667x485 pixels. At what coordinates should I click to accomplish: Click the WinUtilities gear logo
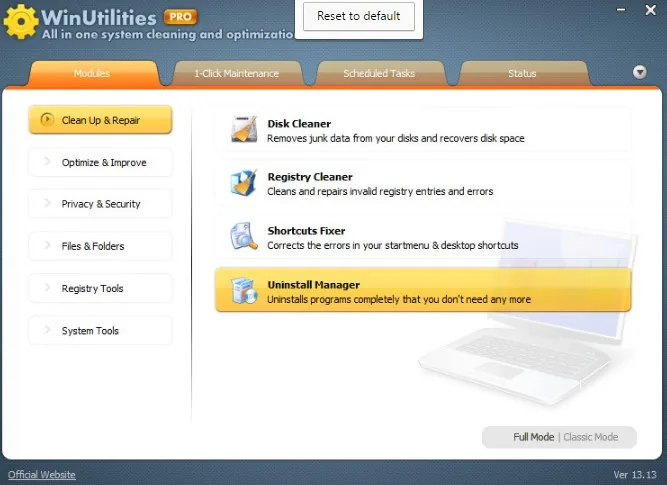click(x=20, y=21)
